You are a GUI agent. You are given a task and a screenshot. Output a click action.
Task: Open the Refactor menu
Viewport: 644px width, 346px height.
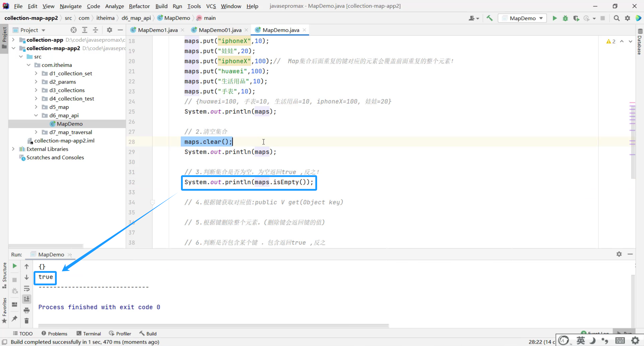point(139,6)
